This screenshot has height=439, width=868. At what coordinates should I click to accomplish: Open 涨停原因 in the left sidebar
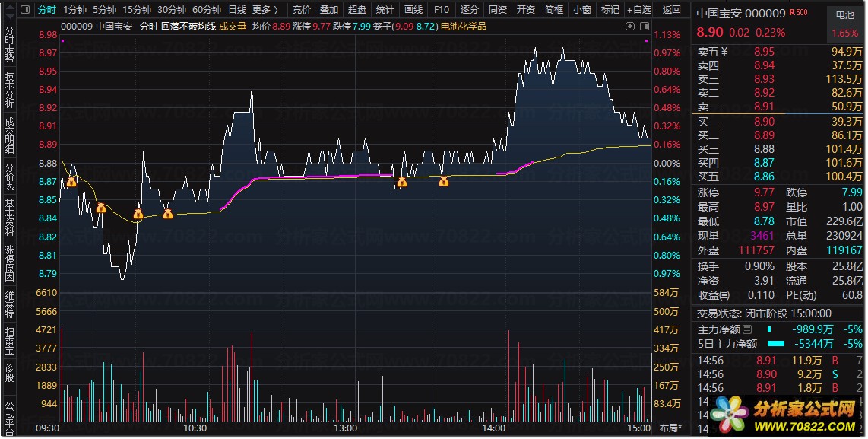coord(9,262)
